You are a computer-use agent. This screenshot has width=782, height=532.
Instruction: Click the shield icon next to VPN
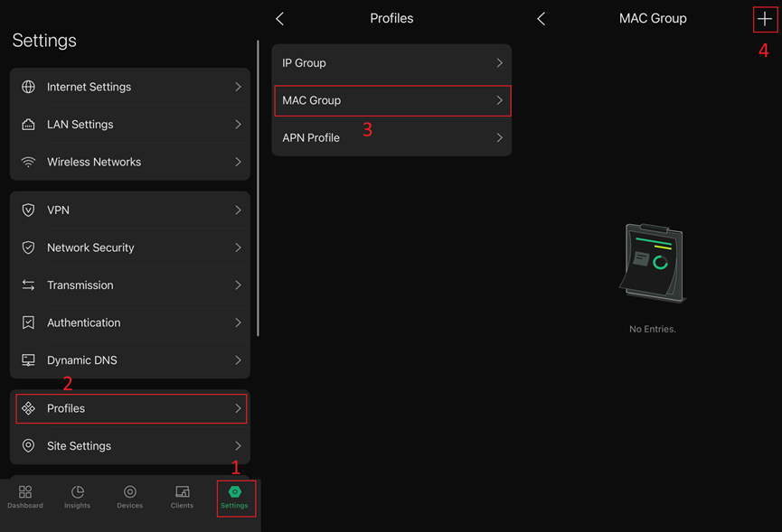coord(28,210)
